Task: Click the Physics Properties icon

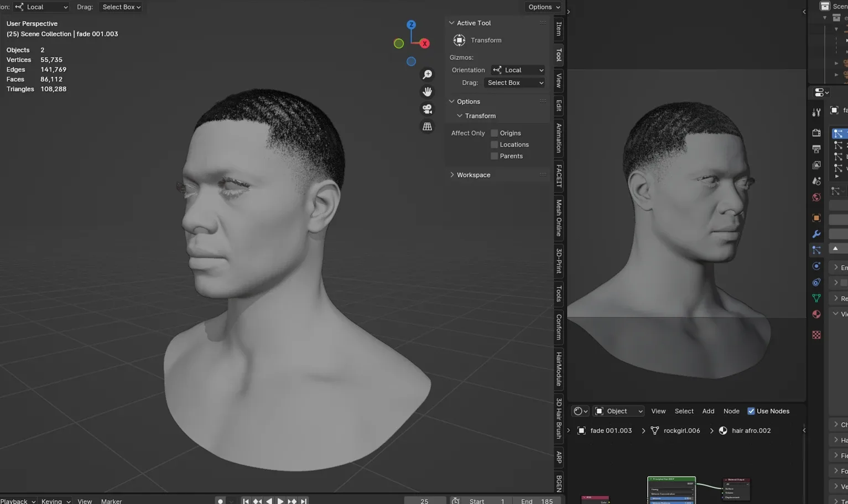Action: [x=816, y=266]
